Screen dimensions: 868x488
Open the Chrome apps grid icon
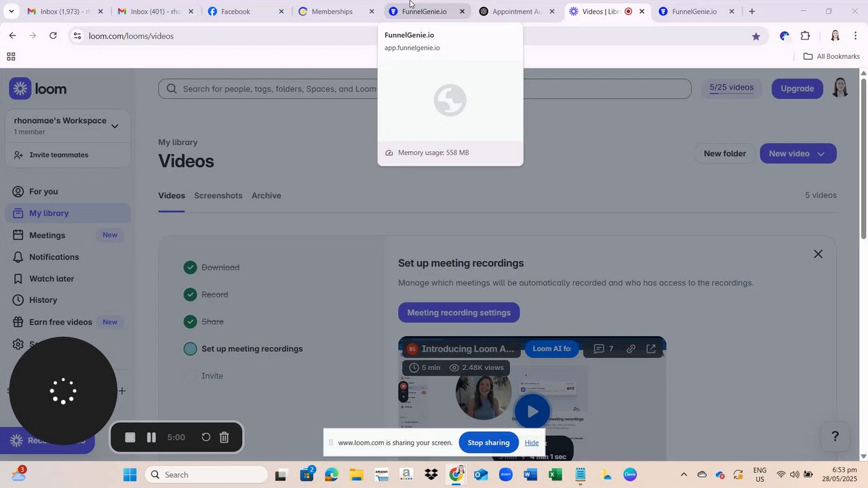click(11, 56)
